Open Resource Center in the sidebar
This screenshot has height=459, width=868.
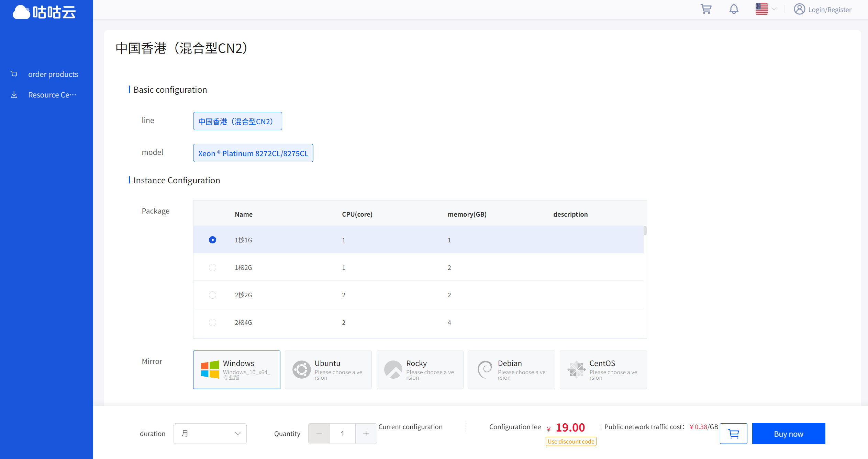[52, 95]
